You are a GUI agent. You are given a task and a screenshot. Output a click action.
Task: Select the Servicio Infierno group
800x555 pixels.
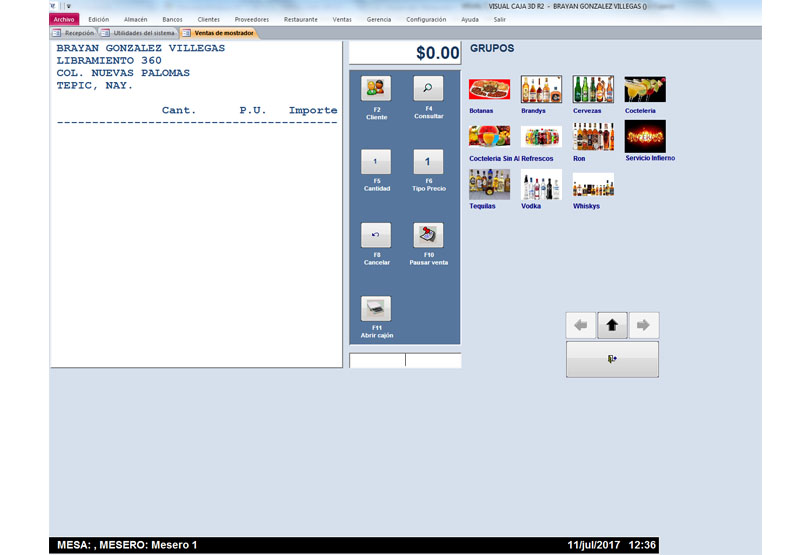(645, 137)
